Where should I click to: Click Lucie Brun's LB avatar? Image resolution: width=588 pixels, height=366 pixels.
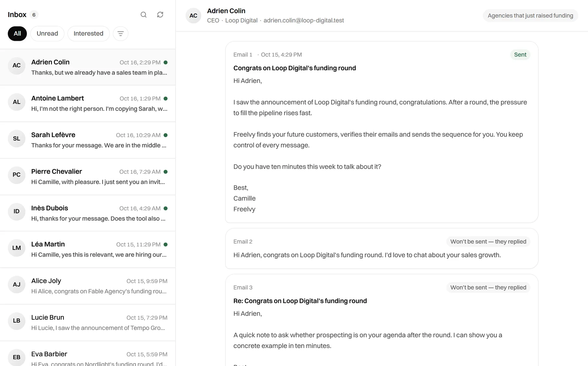[x=17, y=321]
